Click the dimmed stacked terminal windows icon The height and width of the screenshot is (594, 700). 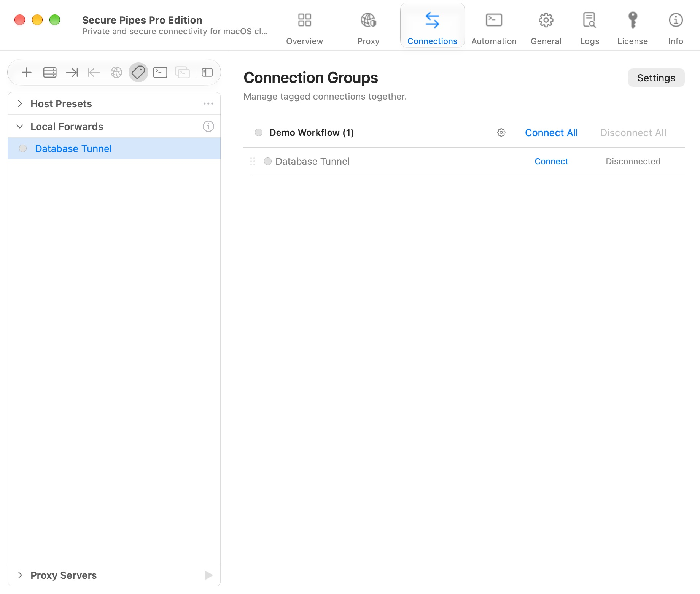[182, 72]
